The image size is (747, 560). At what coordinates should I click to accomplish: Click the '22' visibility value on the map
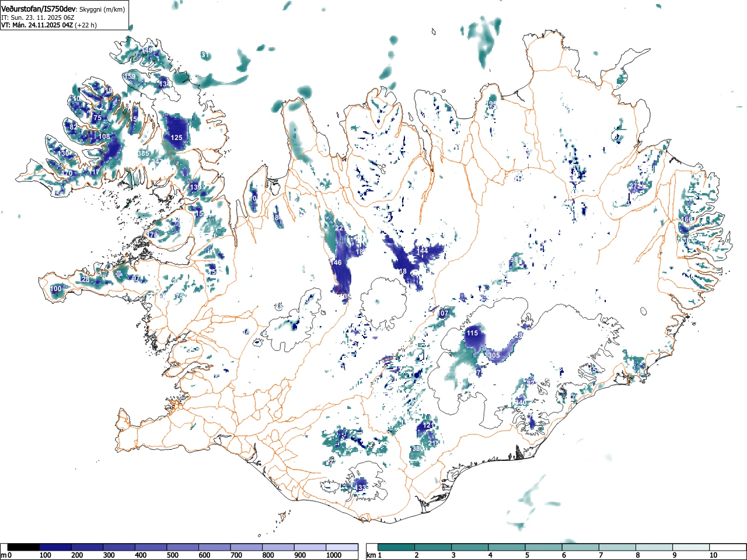[x=339, y=228]
